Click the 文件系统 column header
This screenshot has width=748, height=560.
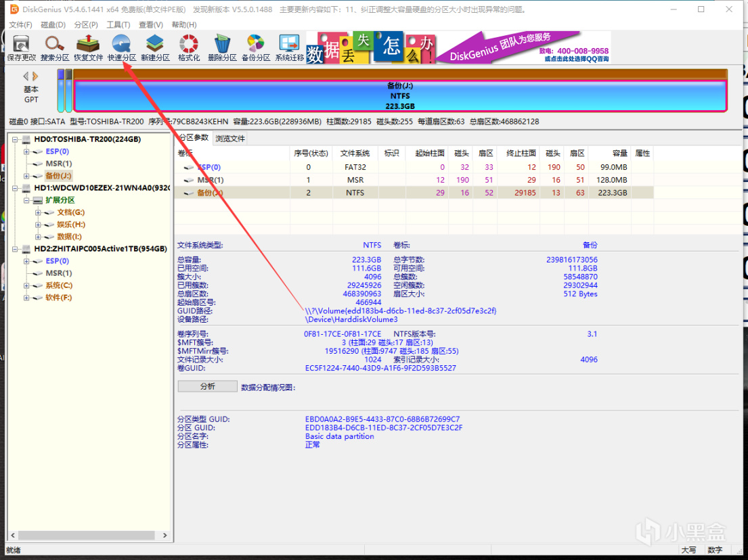click(x=355, y=153)
